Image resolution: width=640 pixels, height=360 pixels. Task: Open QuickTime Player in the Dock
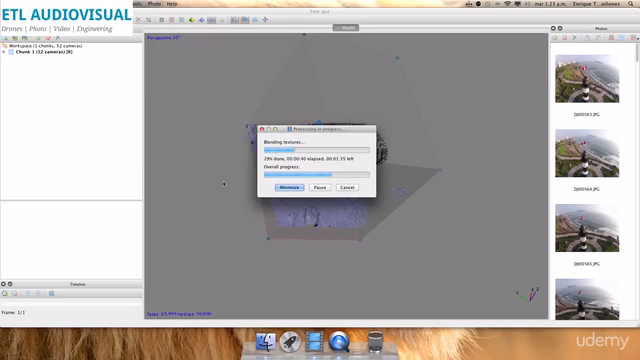(x=339, y=342)
